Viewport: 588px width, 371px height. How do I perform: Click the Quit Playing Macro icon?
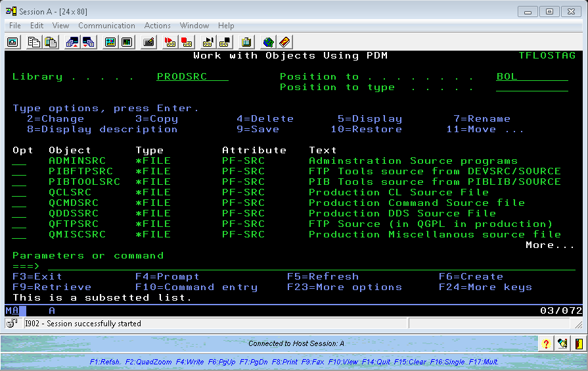225,42
